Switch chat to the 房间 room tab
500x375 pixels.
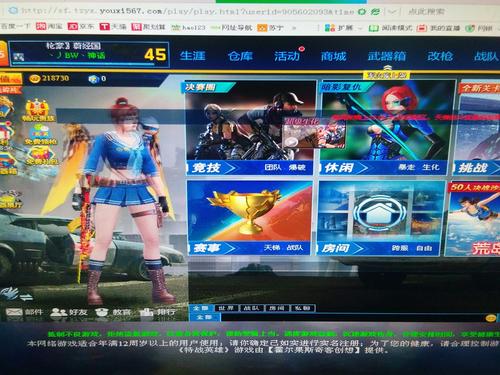coord(277,308)
